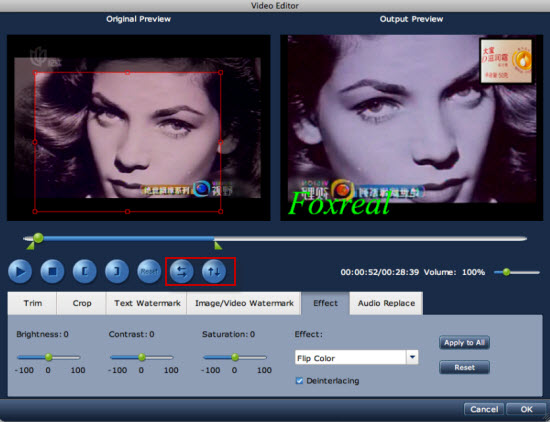
Task: Select the Effect tab
Action: click(x=326, y=303)
